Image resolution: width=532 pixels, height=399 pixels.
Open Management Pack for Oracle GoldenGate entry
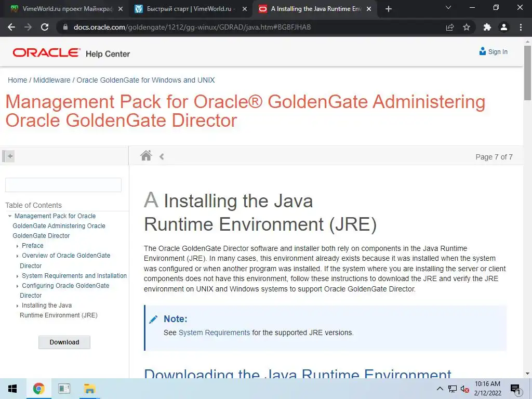point(59,225)
